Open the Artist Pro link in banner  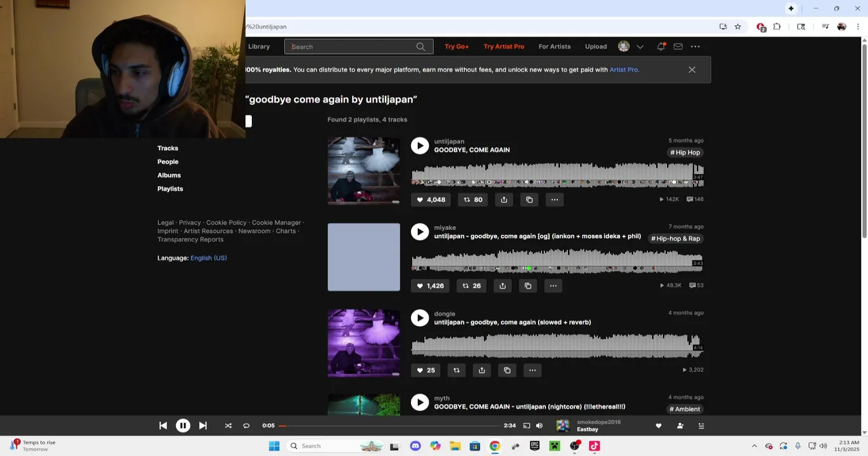(x=624, y=70)
